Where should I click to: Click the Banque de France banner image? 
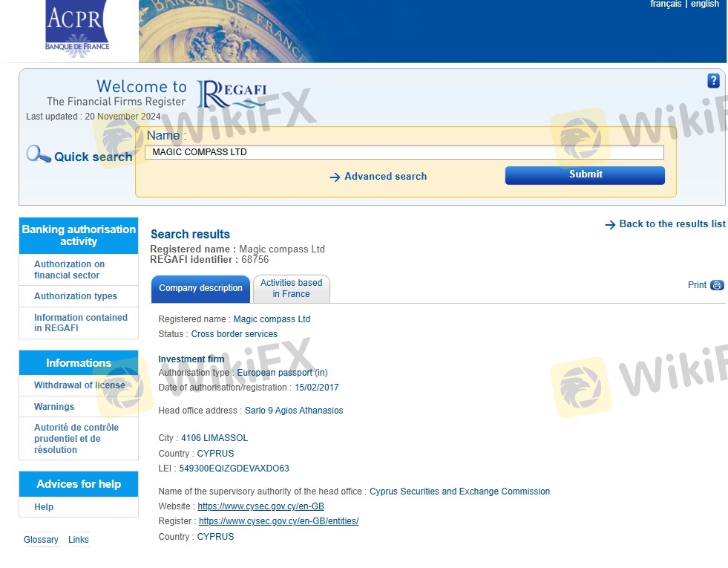coord(432,31)
